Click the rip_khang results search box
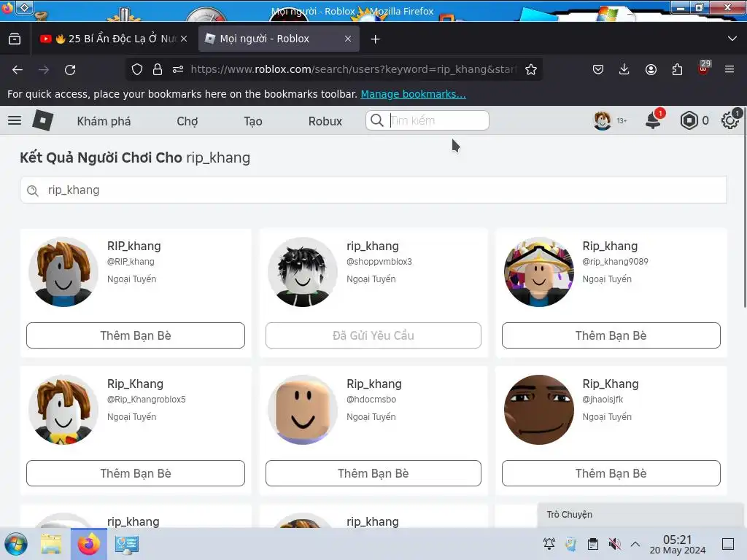The image size is (747, 560). coord(373,190)
